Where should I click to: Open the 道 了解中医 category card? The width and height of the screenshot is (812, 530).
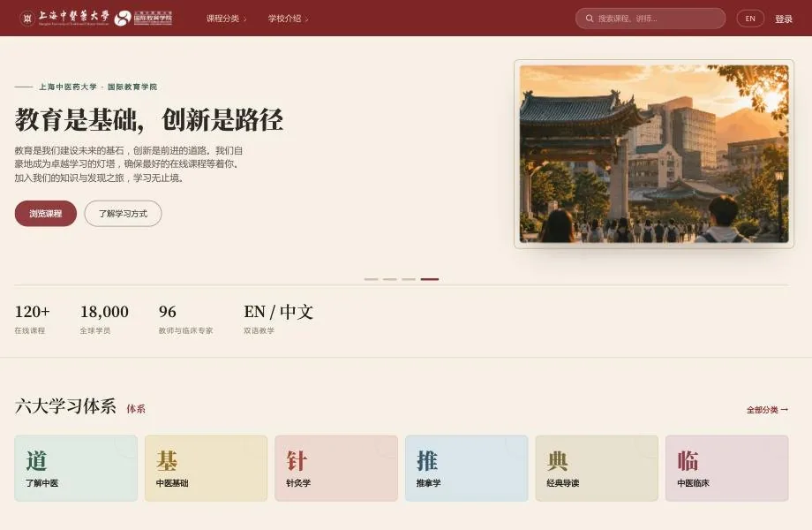coord(76,468)
